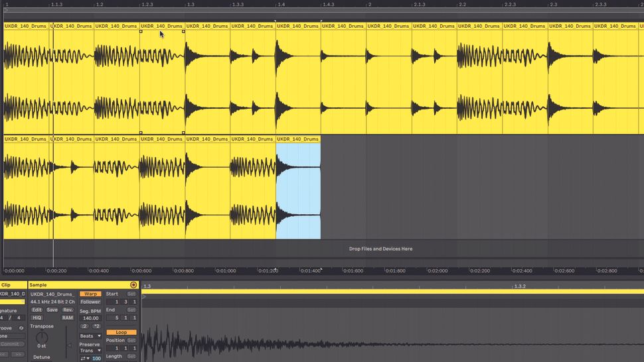This screenshot has width=644, height=362.
Task: Open the Preserve Trans dropdown
Action: (90, 351)
